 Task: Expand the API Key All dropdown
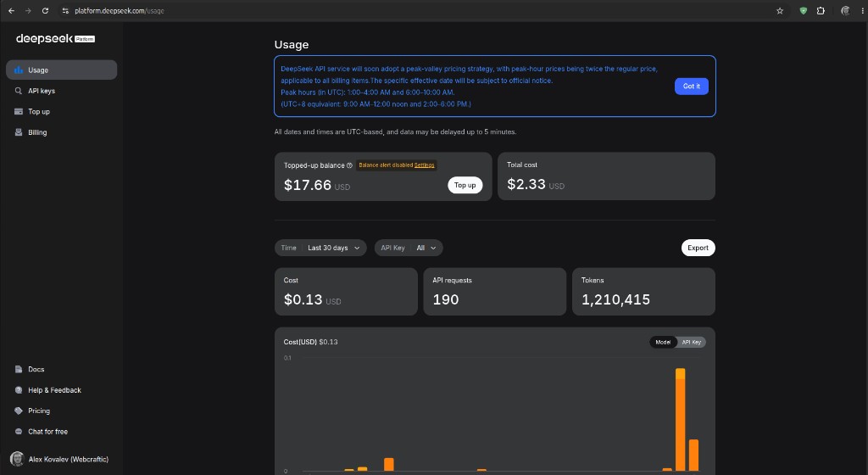409,248
